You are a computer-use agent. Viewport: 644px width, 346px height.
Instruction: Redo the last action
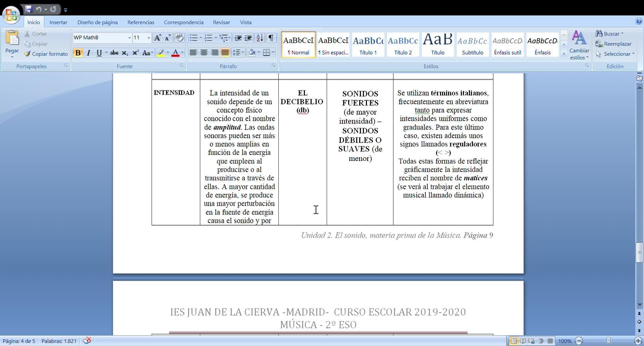(53, 9)
